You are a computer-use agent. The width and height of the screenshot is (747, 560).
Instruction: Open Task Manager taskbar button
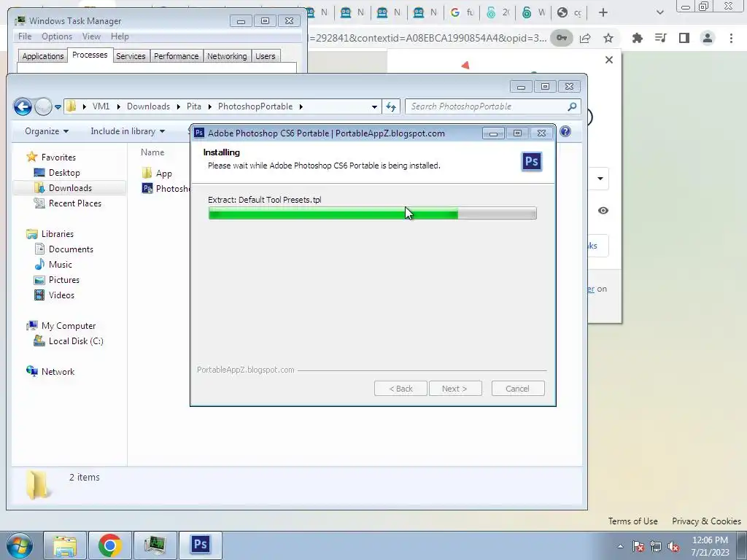coord(155,545)
